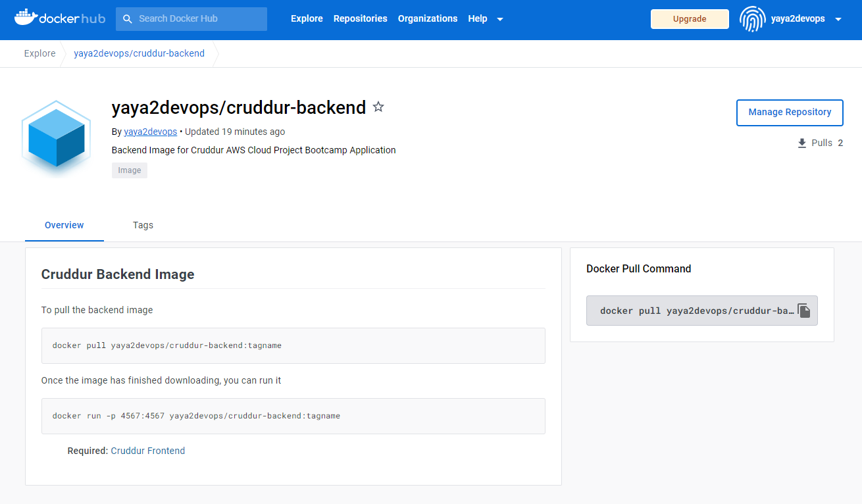The height and width of the screenshot is (504, 862).
Task: Click the yaya2devops username in the header
Action: 798,18
